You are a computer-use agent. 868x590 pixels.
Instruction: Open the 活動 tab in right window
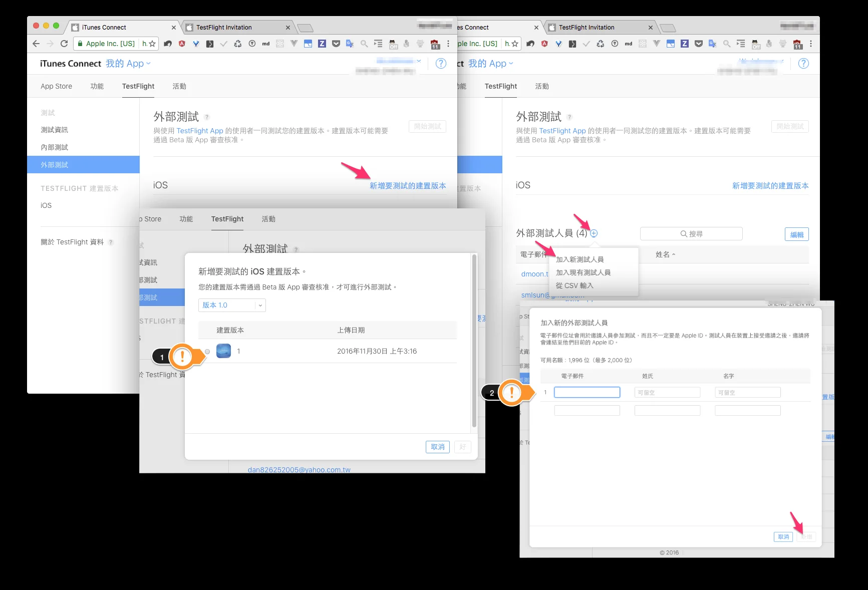click(542, 86)
